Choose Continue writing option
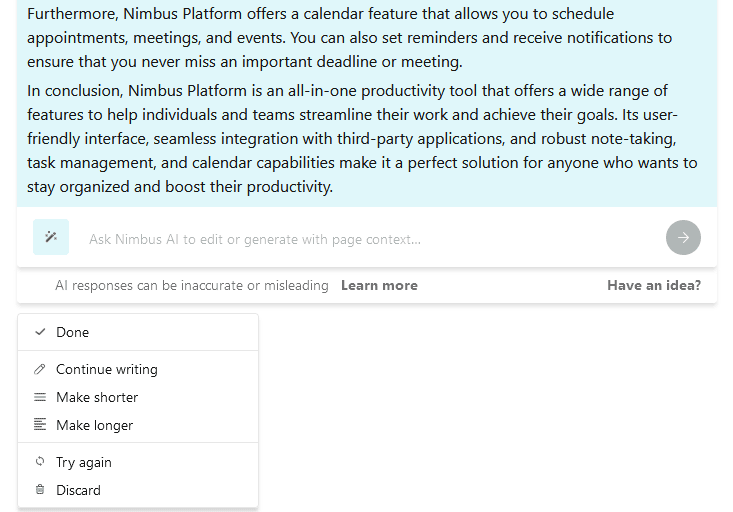733x512 pixels. click(138, 369)
